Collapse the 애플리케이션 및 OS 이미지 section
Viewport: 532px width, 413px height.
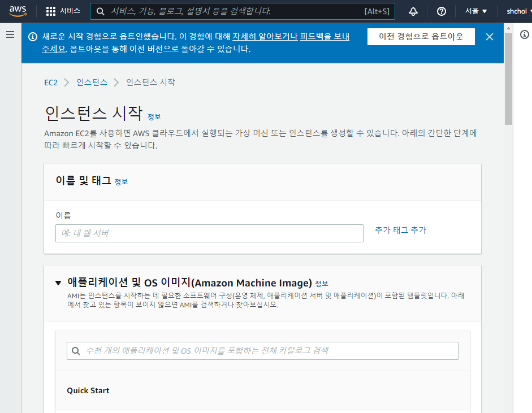58,283
